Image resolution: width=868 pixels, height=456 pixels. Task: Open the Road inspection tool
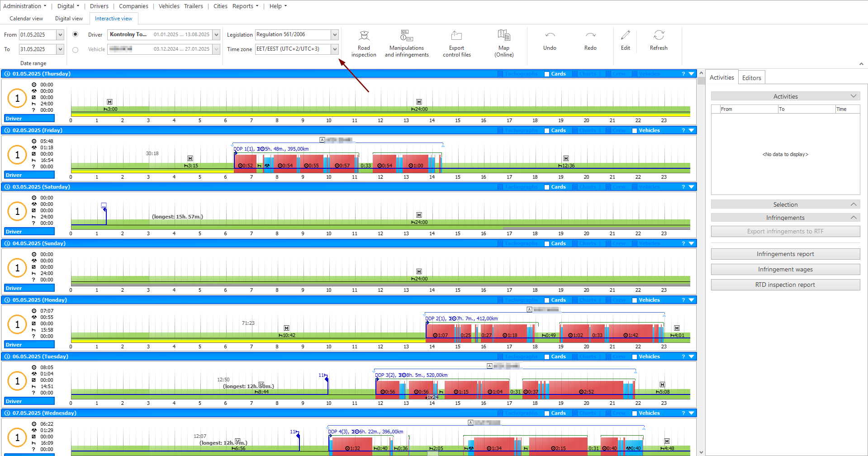tap(364, 43)
